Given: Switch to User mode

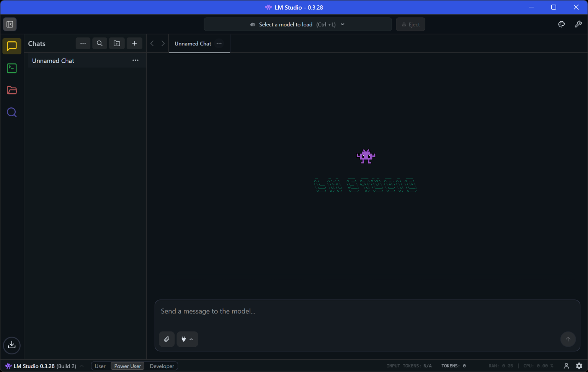Looking at the screenshot, I should [x=100, y=366].
